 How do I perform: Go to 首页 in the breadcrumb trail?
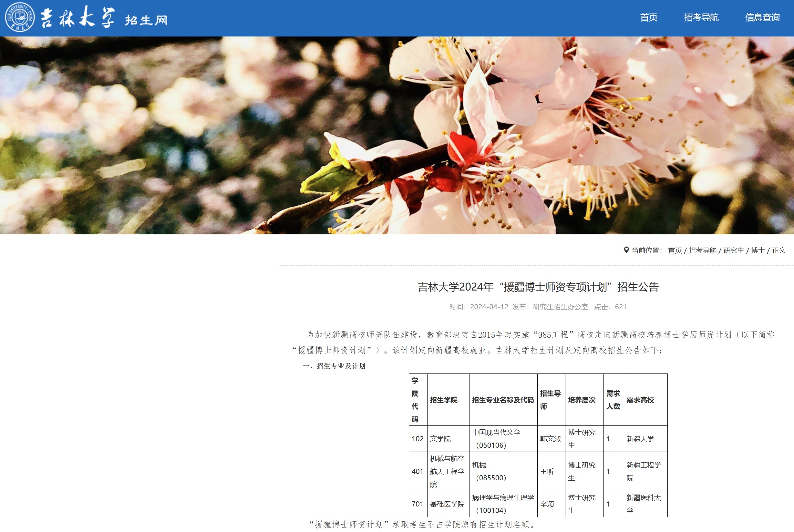coord(675,251)
